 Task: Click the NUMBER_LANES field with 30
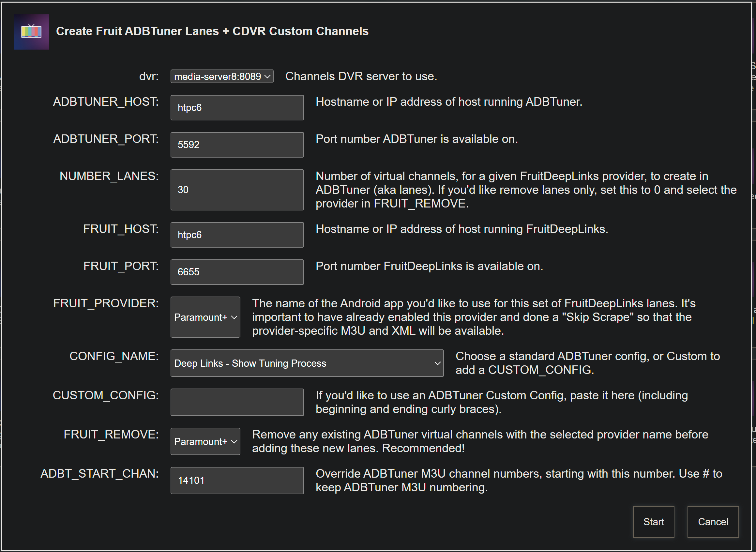237,190
